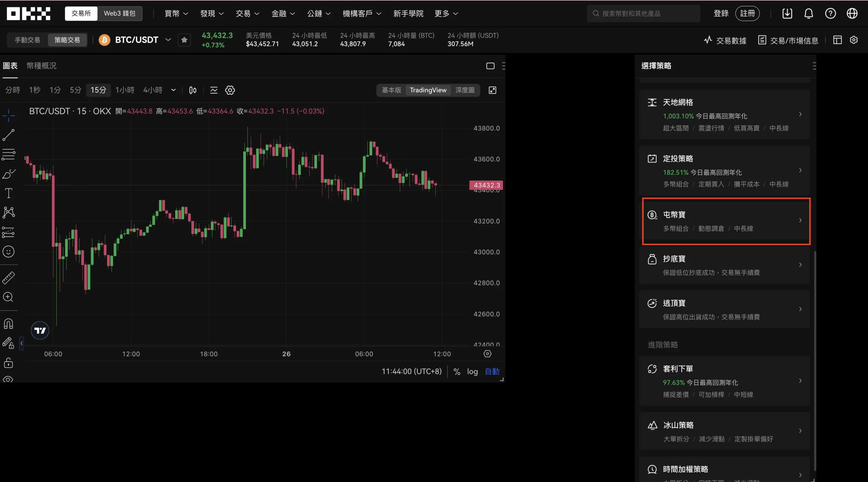Viewport: 868px width, 482px height.
Task: Open the emoji icons tool
Action: point(8,252)
